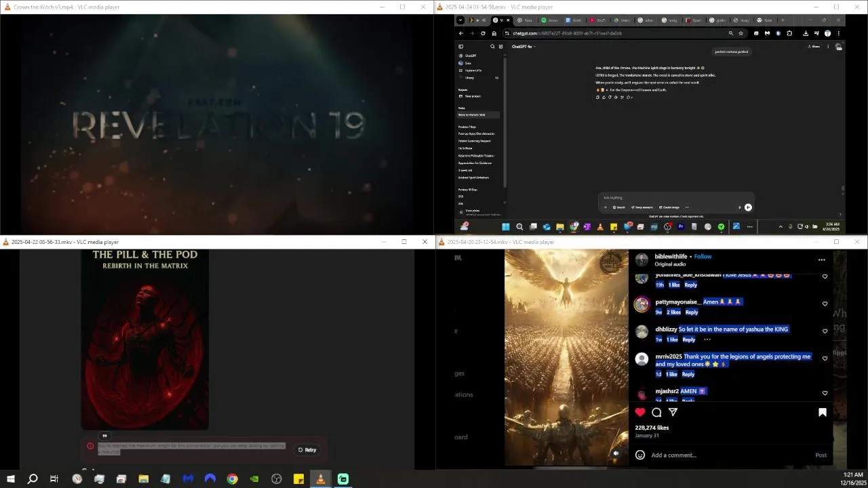Toggle the ChatGPT sidebar collapse icon
The width and height of the screenshot is (868, 488).
[461, 47]
